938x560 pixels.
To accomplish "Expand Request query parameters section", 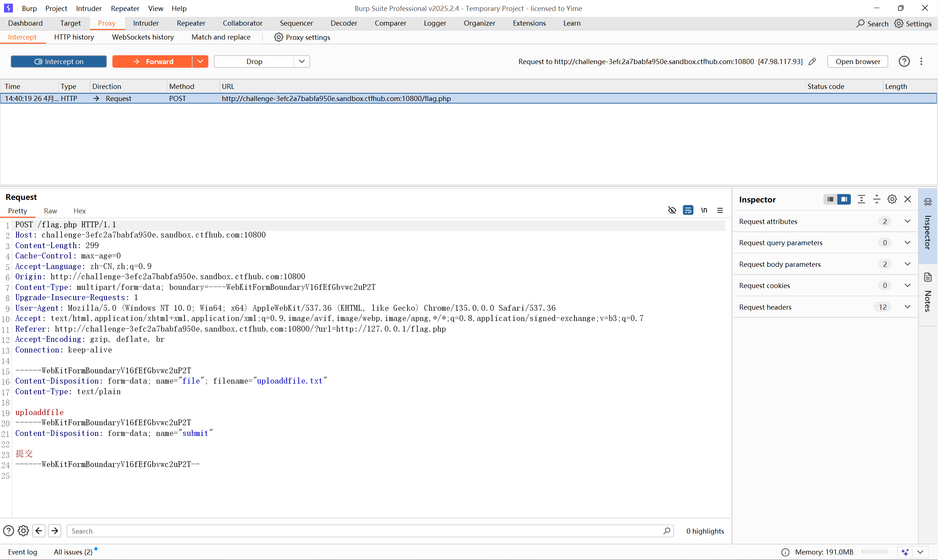I will 908,243.
